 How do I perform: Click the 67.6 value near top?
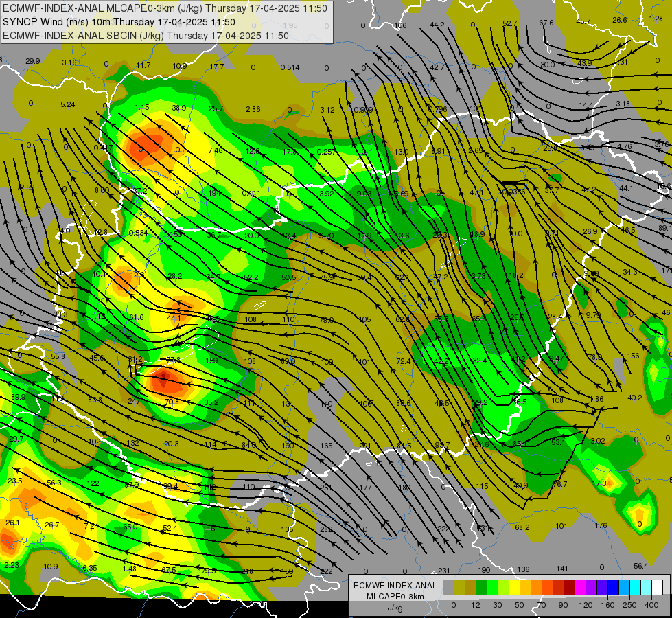tap(546, 23)
